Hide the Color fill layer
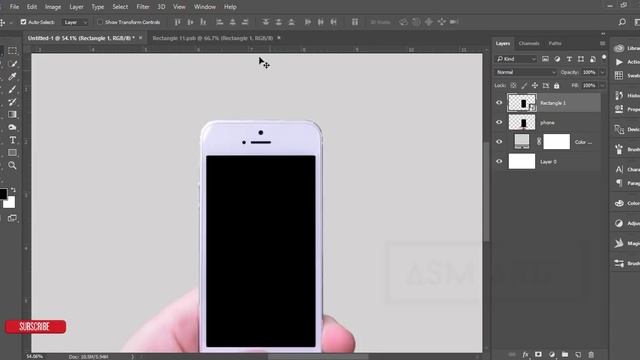The width and height of the screenshot is (640, 360). point(499,142)
